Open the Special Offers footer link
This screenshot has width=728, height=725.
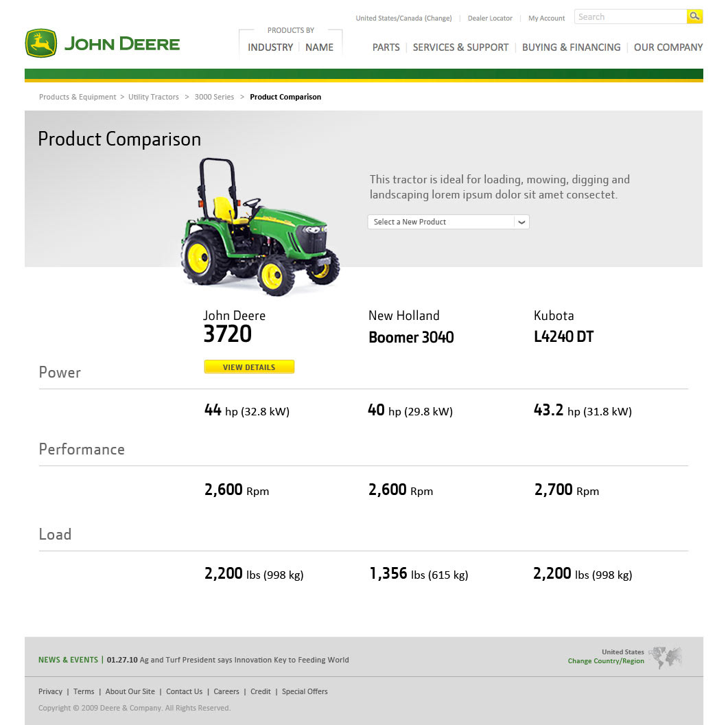coord(305,691)
